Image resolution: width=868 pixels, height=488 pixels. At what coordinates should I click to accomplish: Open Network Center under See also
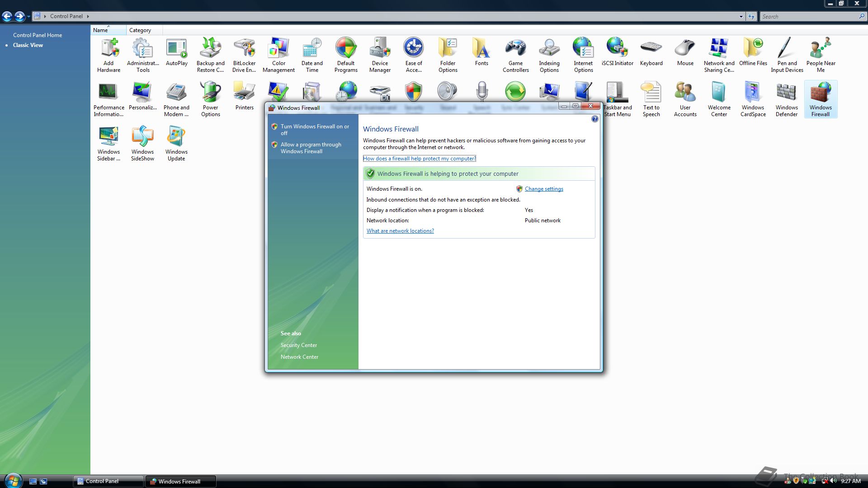pyautogui.click(x=299, y=357)
